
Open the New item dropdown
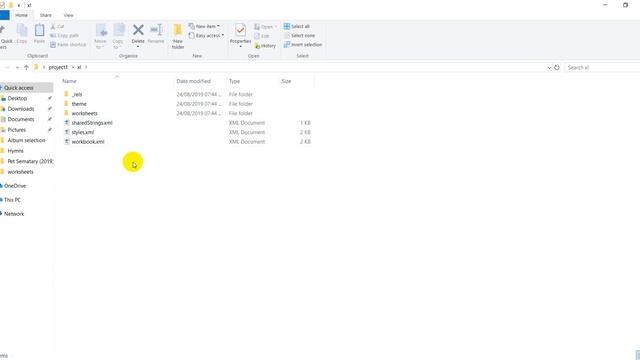pyautogui.click(x=204, y=26)
